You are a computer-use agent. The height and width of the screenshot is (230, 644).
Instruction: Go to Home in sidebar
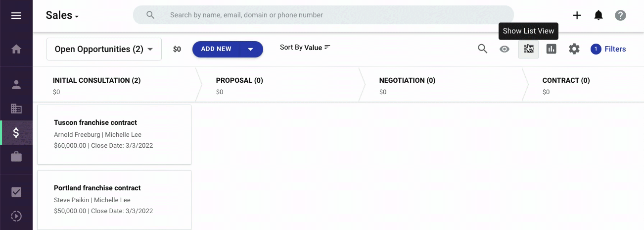(16, 49)
